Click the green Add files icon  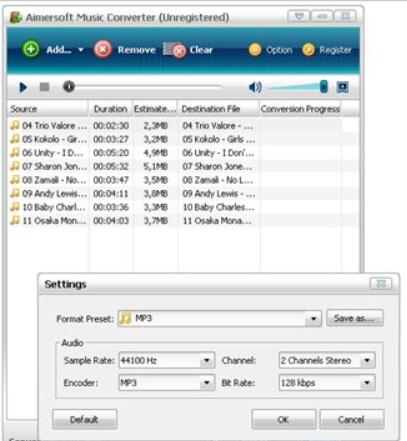31,49
